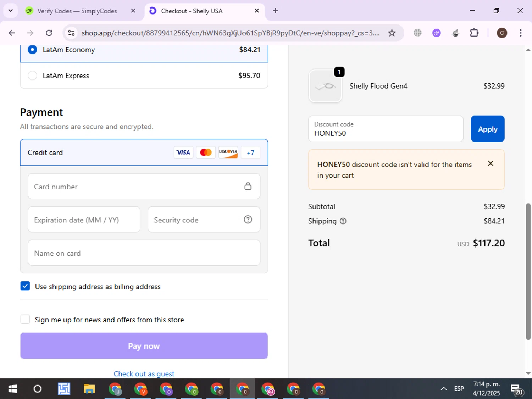Viewport: 532px width, 399px height.
Task: Uncheck use shipping address as billing
Action: click(25, 286)
